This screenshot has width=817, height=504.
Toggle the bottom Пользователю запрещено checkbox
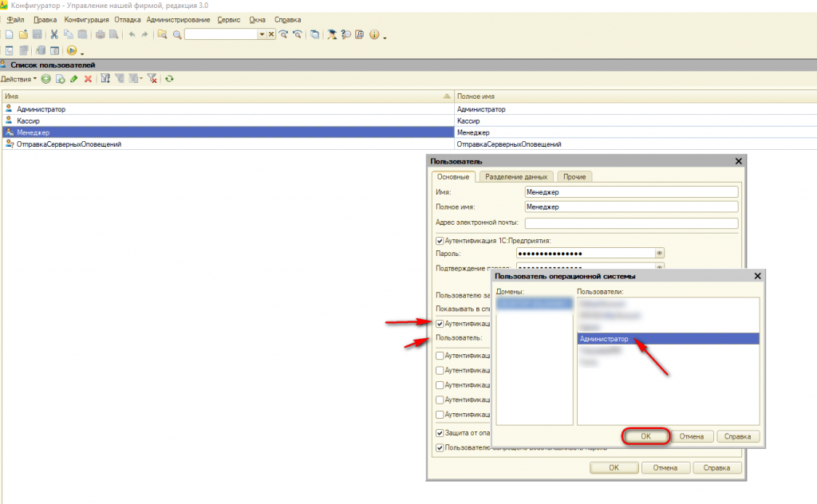440,447
